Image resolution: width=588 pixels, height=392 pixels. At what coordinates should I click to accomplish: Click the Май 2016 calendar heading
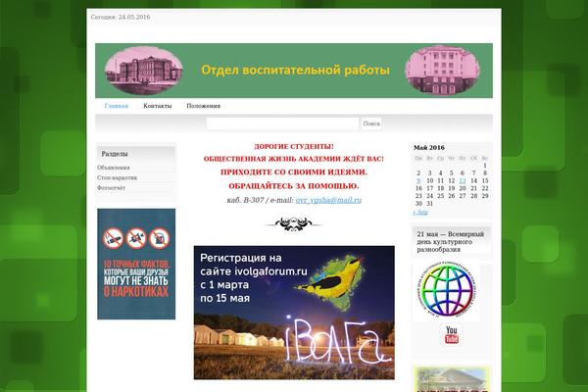429,148
